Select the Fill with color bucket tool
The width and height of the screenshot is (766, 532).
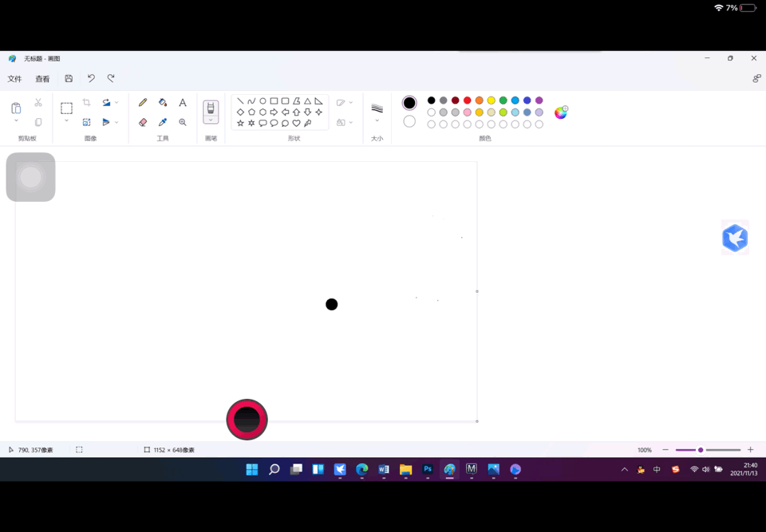(162, 102)
